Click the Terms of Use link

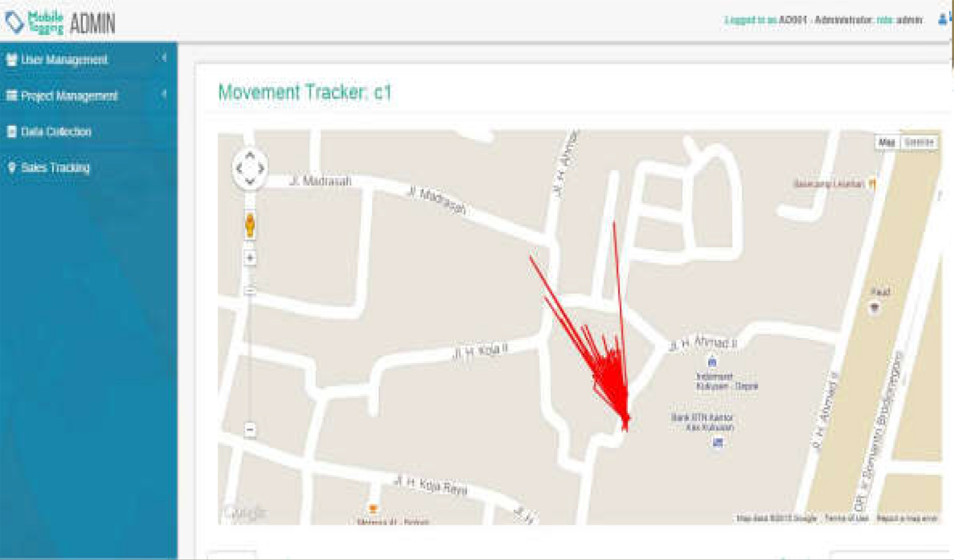click(846, 518)
